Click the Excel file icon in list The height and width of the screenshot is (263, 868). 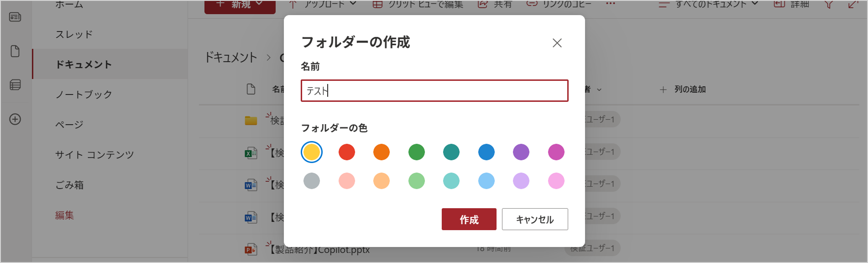click(x=251, y=153)
